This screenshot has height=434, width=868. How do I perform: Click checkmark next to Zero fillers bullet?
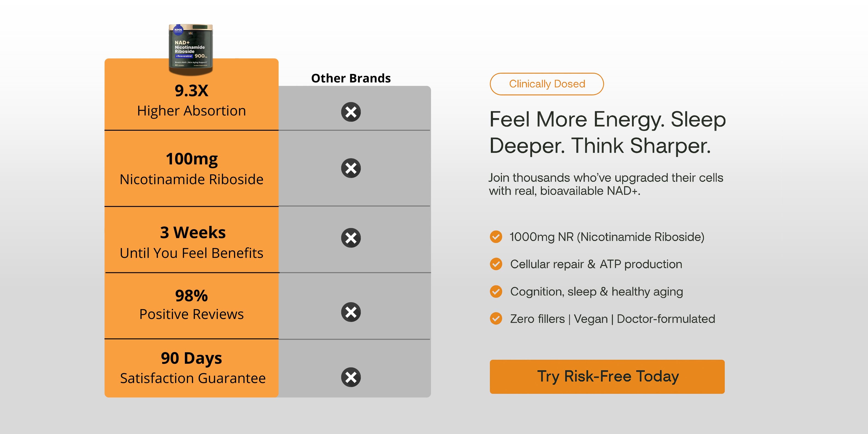496,318
